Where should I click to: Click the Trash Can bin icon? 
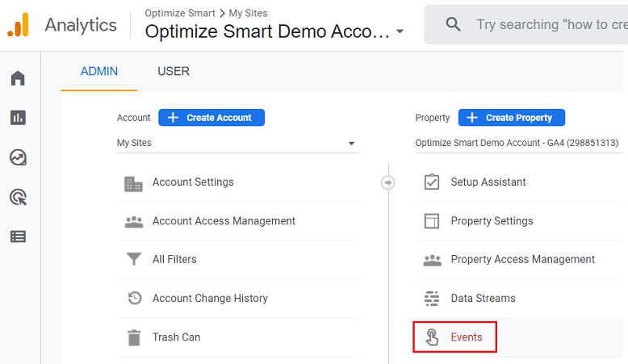point(134,337)
